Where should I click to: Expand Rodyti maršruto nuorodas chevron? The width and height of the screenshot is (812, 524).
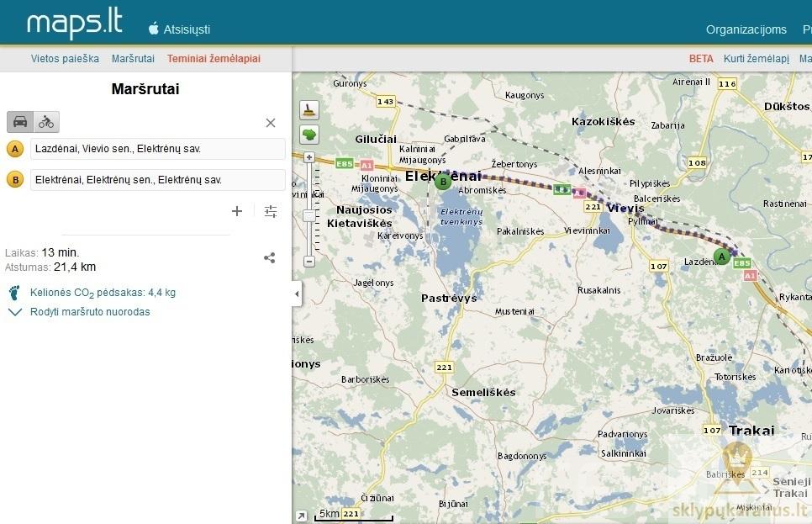point(15,312)
